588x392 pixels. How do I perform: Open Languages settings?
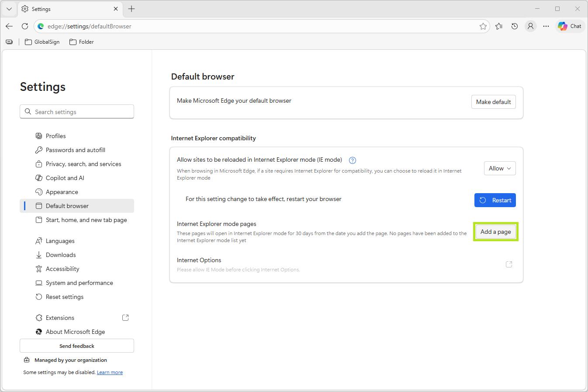(77, 241)
